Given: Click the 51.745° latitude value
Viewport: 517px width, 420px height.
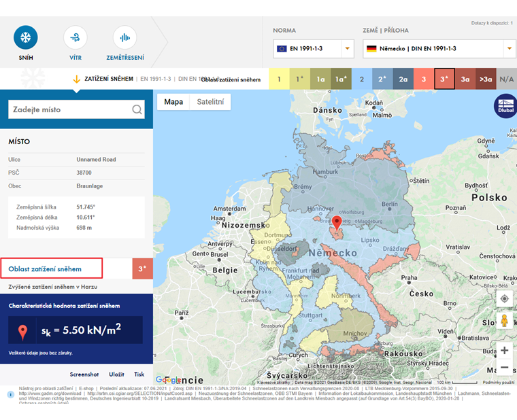Looking at the screenshot, I should pyautogui.click(x=86, y=207).
